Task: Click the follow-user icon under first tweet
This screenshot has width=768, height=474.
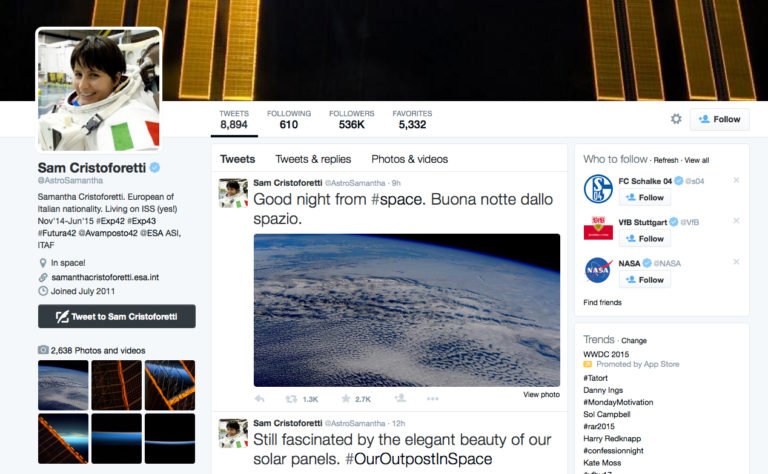Action: point(400,398)
